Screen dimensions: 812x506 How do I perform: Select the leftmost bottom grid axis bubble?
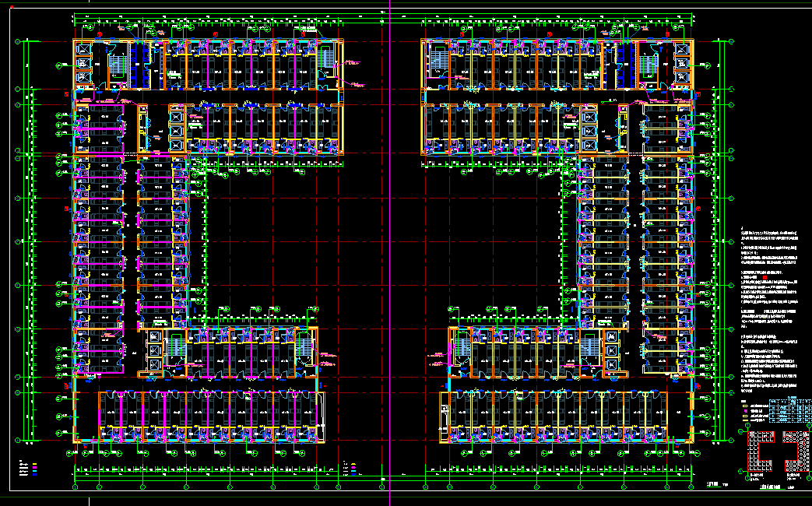point(76,487)
